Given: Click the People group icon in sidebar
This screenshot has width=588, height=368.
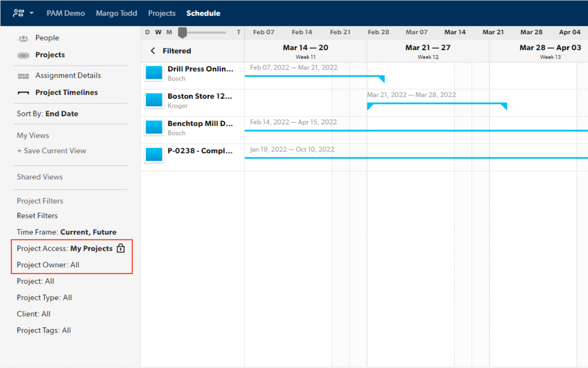Looking at the screenshot, I should click(23, 38).
